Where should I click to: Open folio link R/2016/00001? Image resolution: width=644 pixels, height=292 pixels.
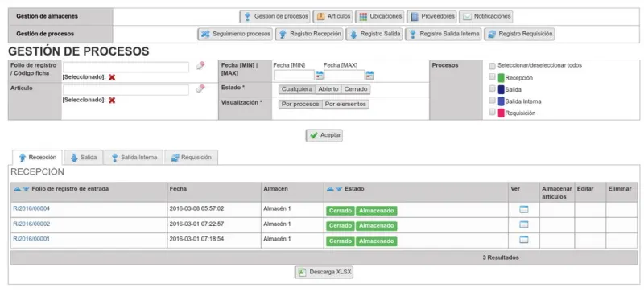click(31, 239)
